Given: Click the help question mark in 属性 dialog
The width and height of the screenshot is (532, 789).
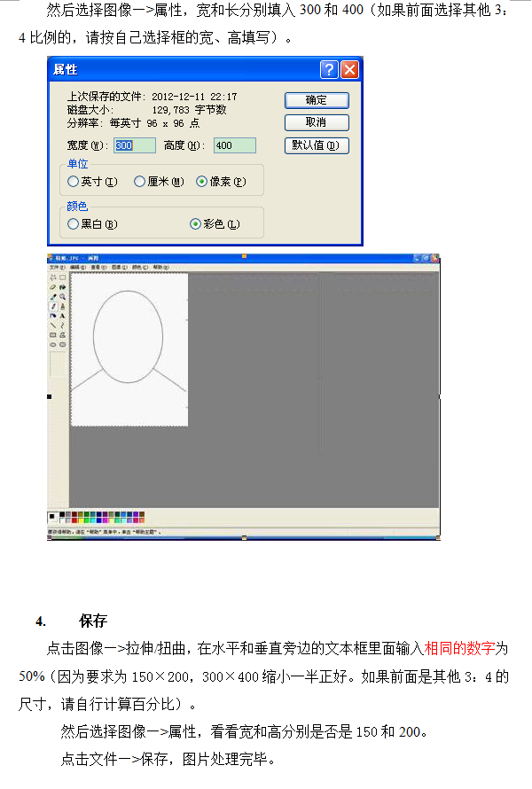Looking at the screenshot, I should point(329,70).
